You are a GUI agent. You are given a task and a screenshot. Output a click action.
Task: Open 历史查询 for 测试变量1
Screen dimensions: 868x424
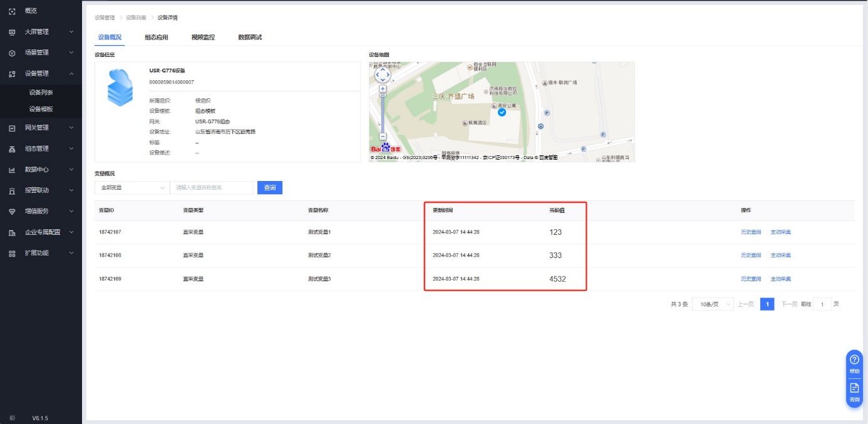click(x=750, y=232)
